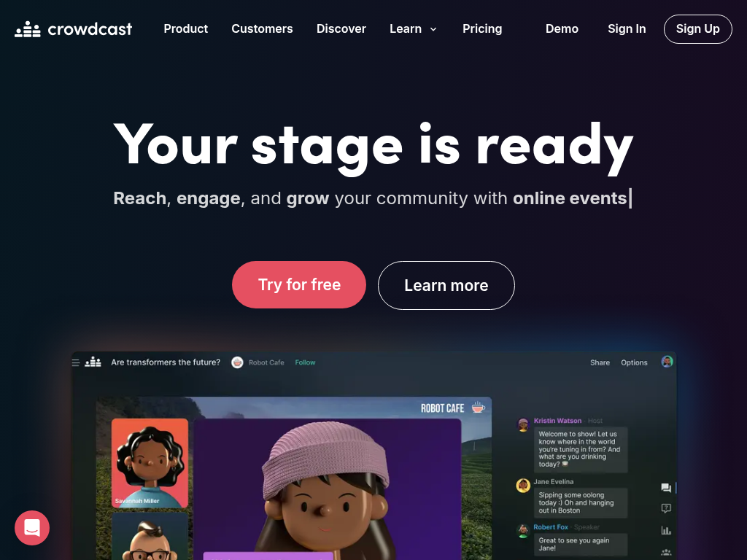Viewport: 747px width, 560px height.
Task: Click the Learn more button
Action: point(446,285)
